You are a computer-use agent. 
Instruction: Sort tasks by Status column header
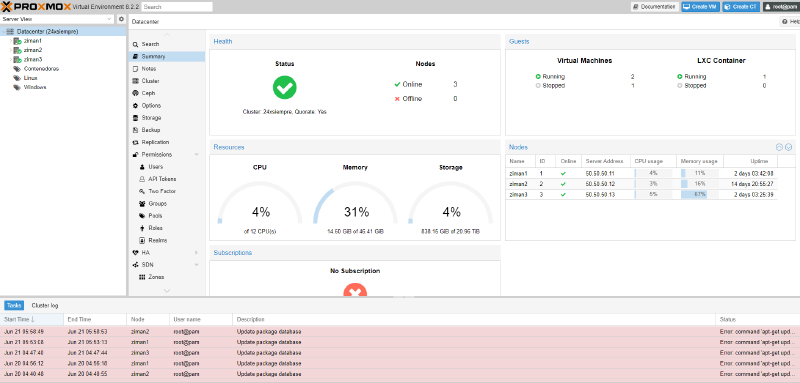point(757,319)
